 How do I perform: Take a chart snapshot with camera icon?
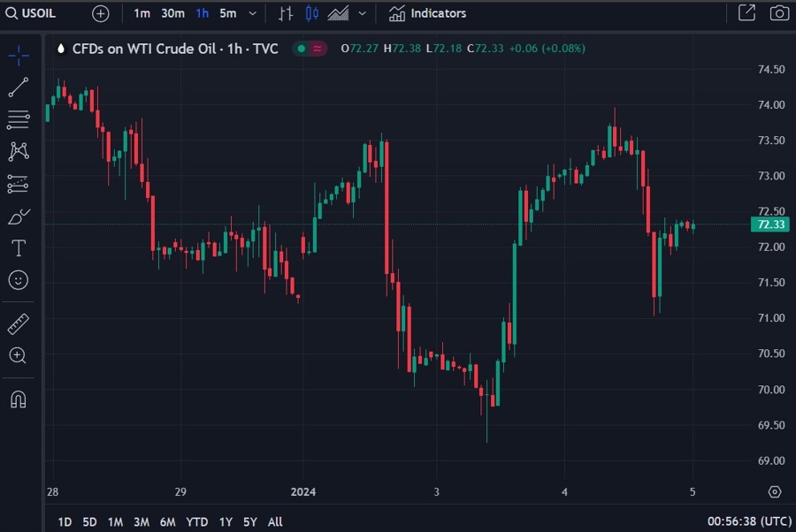coord(779,13)
